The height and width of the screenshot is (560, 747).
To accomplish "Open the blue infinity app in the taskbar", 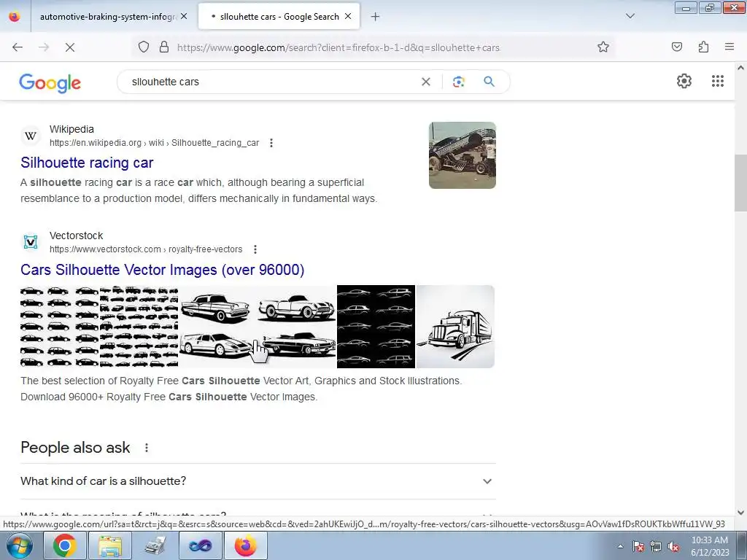I will pyautogui.click(x=200, y=545).
